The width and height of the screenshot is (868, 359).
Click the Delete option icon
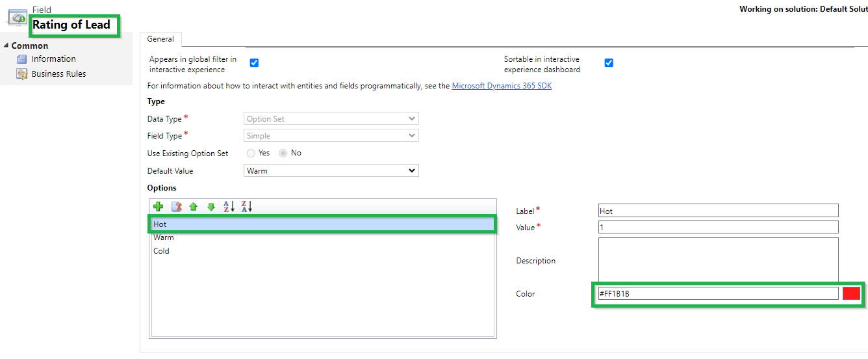(x=176, y=207)
